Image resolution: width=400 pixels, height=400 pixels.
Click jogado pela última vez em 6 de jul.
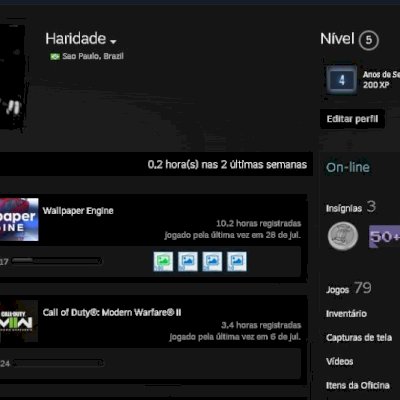click(x=235, y=337)
